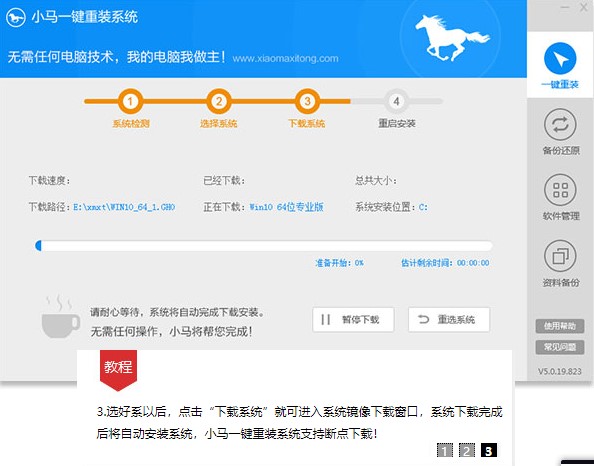Click the 小马一键重装系统 title text
Screen dimensions: 594x466
tap(85, 17)
